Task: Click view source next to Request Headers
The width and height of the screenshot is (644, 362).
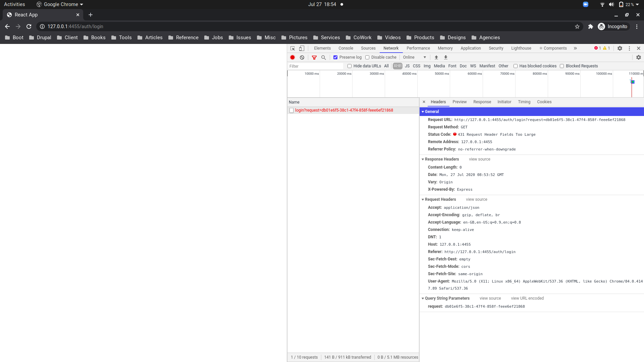Action: click(476, 199)
